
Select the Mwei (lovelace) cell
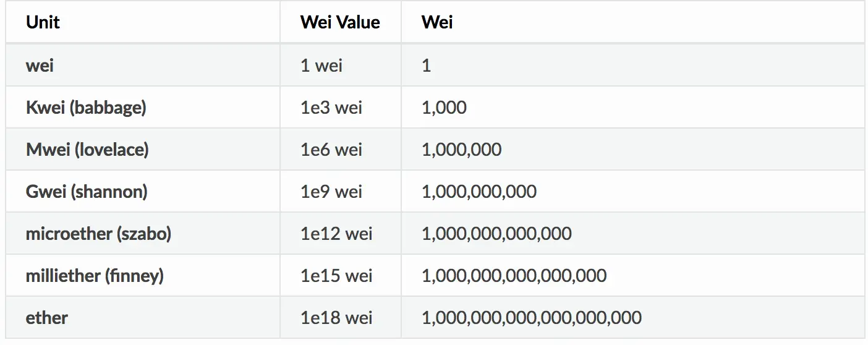pyautogui.click(x=87, y=150)
